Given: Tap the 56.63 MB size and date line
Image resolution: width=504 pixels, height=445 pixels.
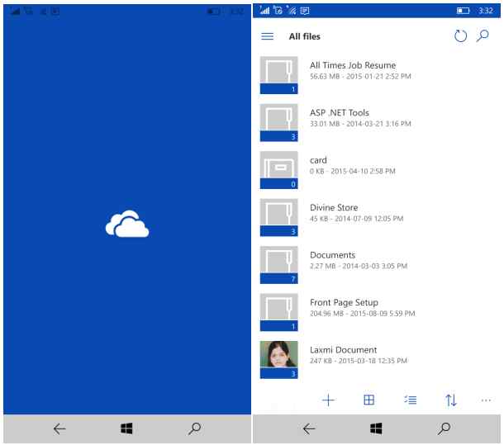Looking at the screenshot, I should click(360, 77).
